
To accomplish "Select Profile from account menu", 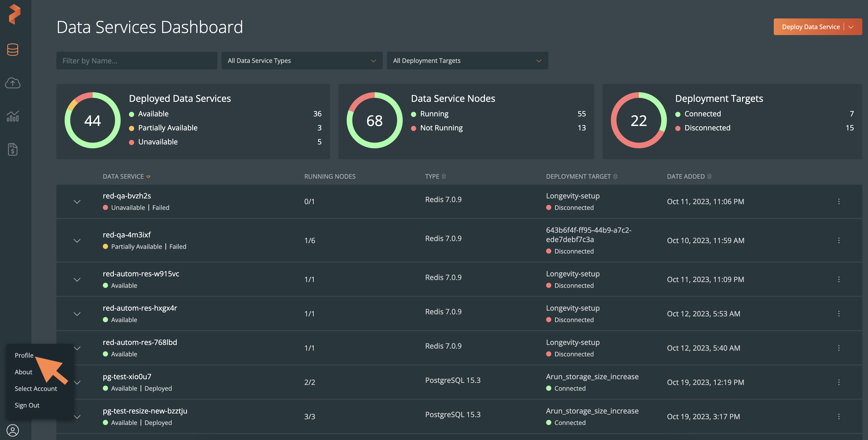I will [24, 355].
